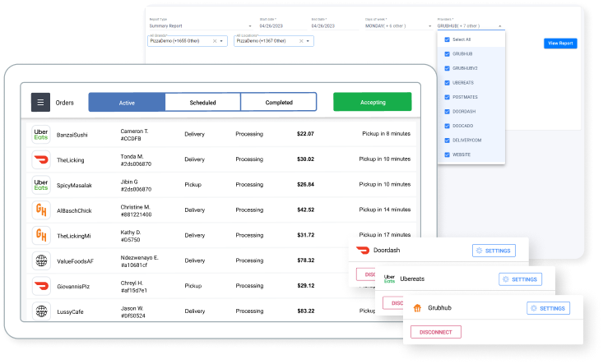
Task: Uncheck the DOORDASH provider checkbox
Action: tap(447, 111)
